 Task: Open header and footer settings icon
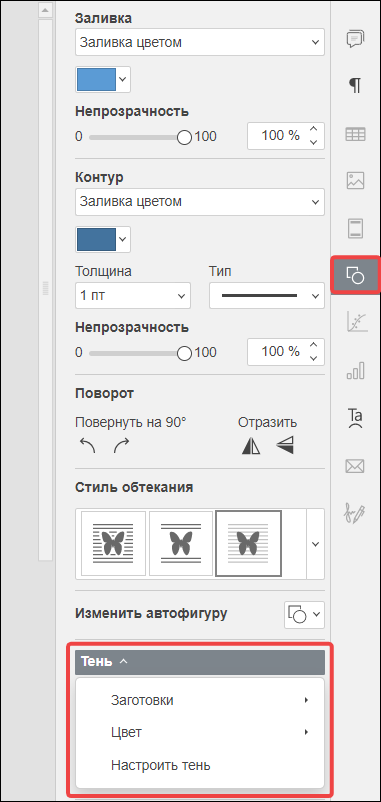point(355,228)
